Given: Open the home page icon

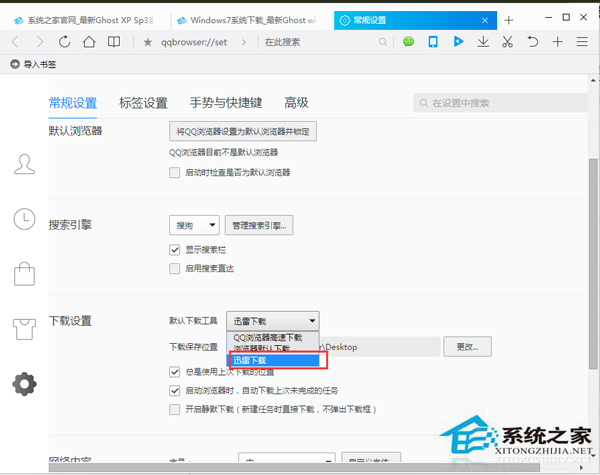Looking at the screenshot, I should coord(89,42).
